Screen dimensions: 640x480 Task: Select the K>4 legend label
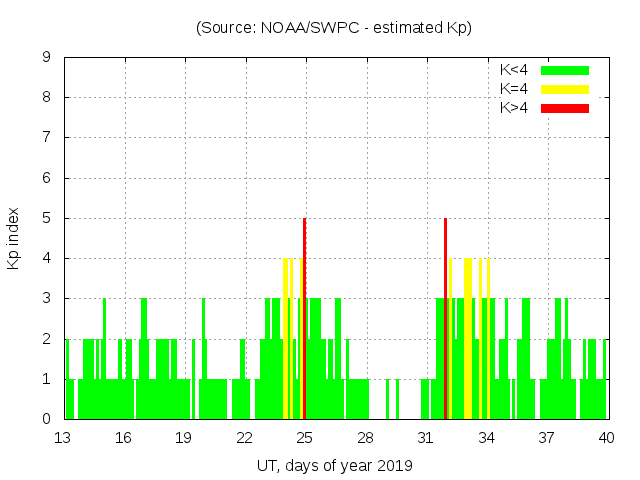point(515,107)
